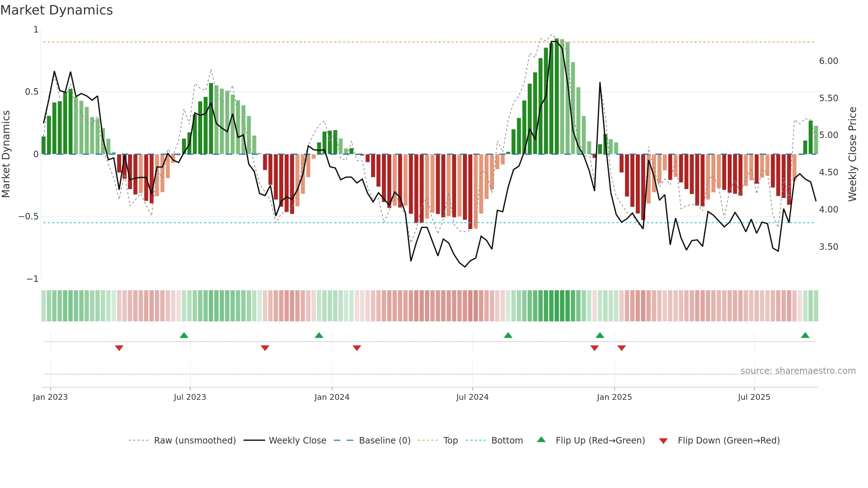Toggle the Weekly Close legend entry
Screen dimensions: 868x488
[x=285, y=440]
